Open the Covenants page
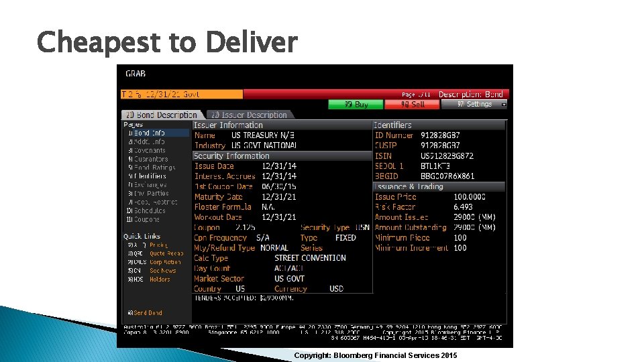Image resolution: width=644 pixels, height=362 pixels. coord(147,150)
